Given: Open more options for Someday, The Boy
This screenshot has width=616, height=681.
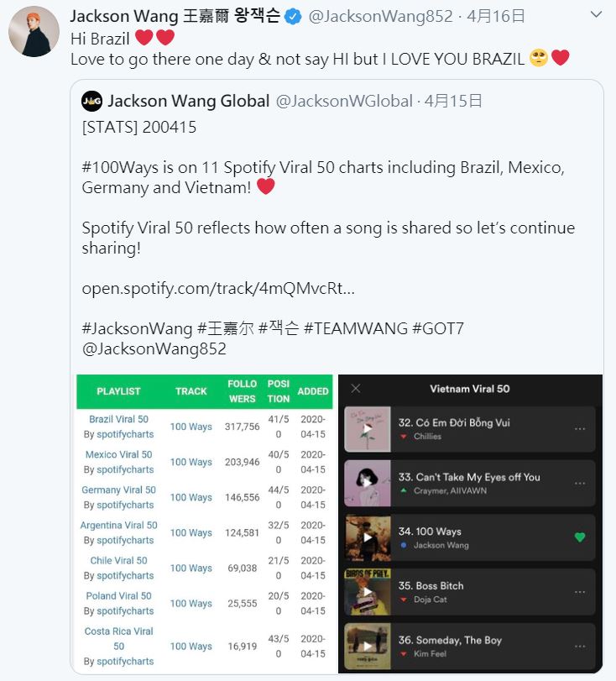Looking at the screenshot, I should click(x=580, y=647).
